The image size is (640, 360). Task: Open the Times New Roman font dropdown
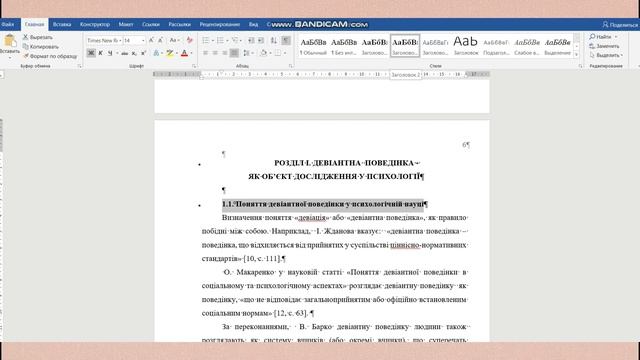pos(120,40)
